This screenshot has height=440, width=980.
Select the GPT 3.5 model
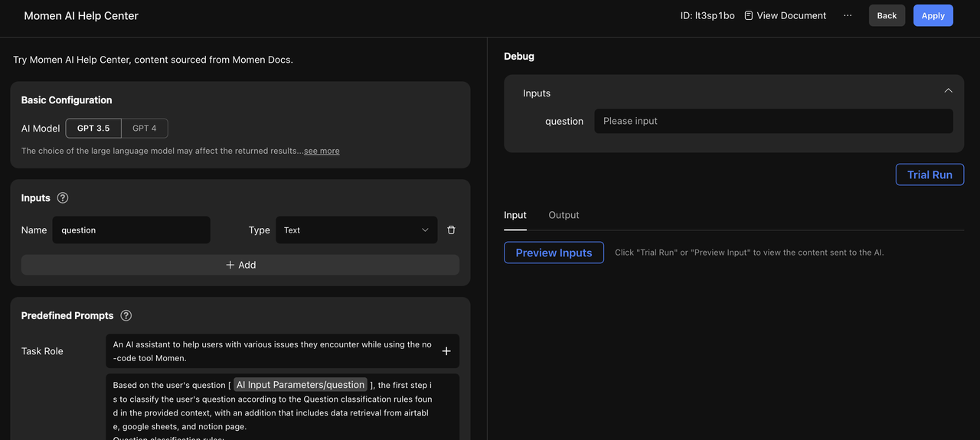[x=93, y=129]
